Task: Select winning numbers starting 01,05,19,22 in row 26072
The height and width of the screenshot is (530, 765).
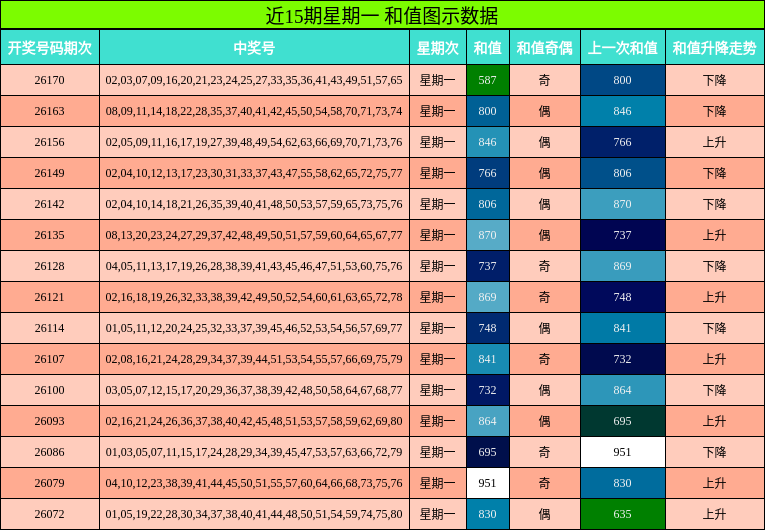Action: (254, 514)
